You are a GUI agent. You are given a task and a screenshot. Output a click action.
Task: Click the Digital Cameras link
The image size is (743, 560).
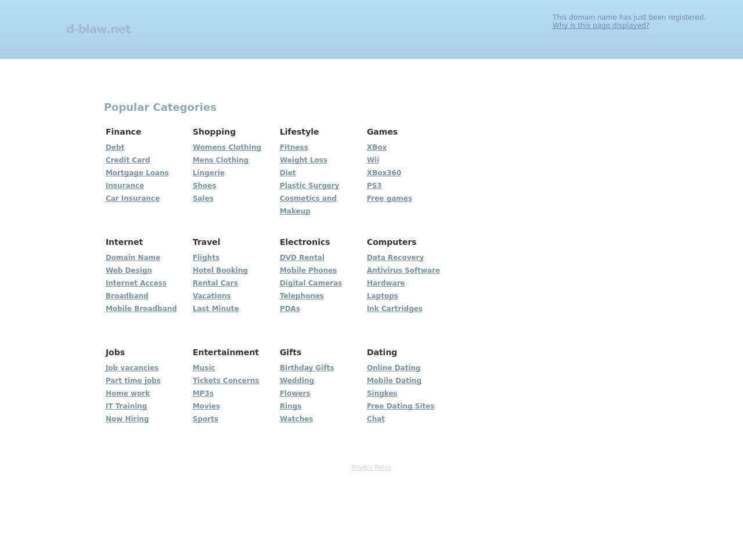tap(311, 283)
